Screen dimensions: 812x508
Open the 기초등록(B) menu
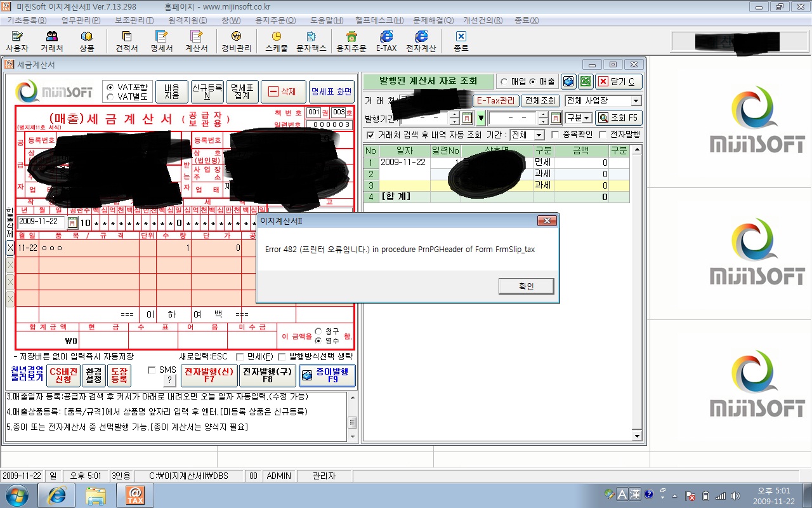27,20
